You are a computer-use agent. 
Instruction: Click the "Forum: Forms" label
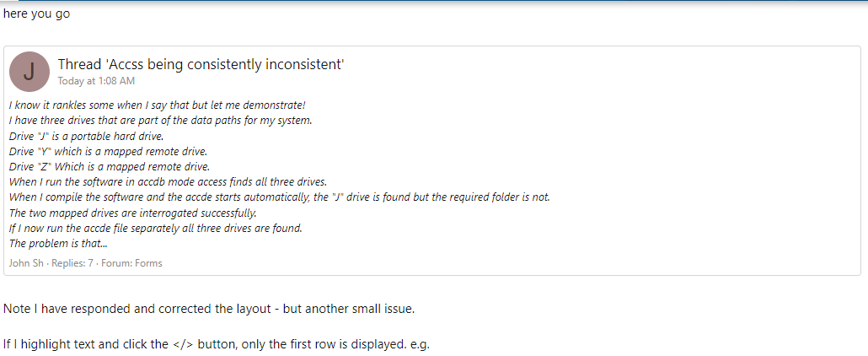pos(136,263)
